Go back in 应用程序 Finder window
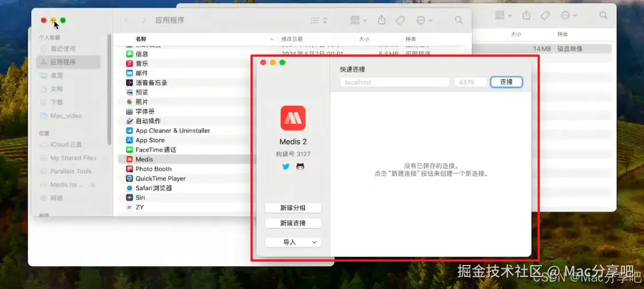Screen dimensions: 644x289 click(127, 20)
